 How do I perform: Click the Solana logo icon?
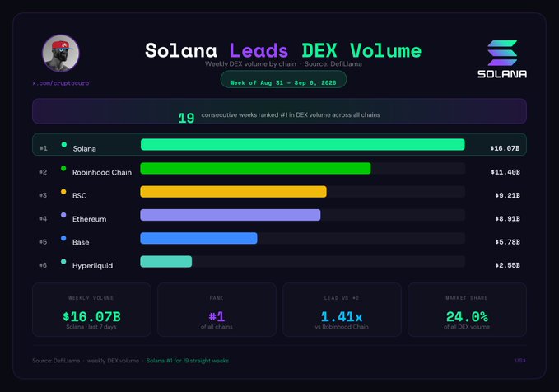(x=502, y=53)
